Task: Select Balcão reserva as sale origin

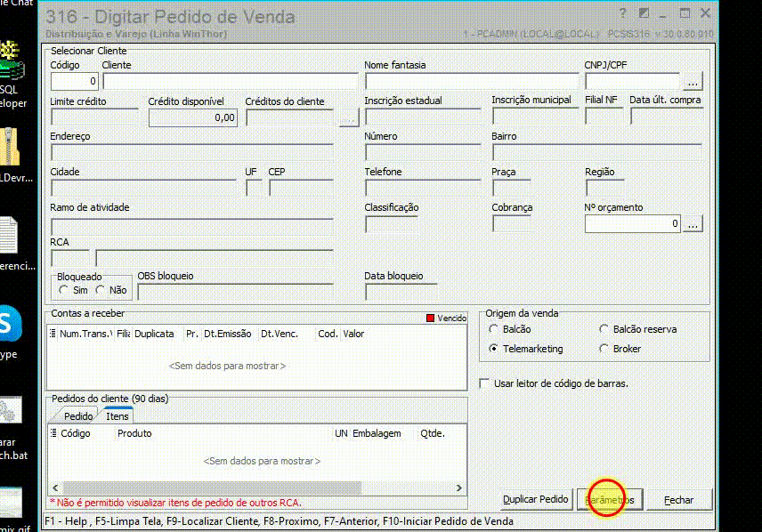Action: [604, 329]
